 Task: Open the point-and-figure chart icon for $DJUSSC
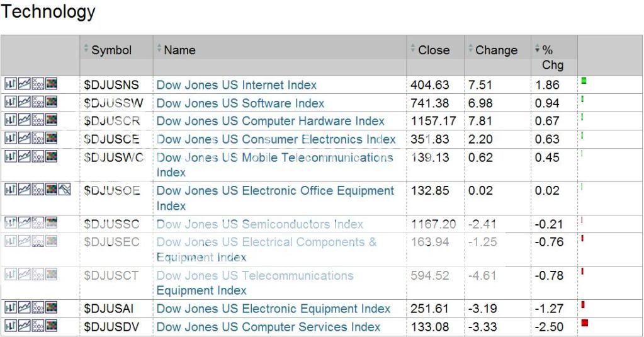[x=38, y=222]
